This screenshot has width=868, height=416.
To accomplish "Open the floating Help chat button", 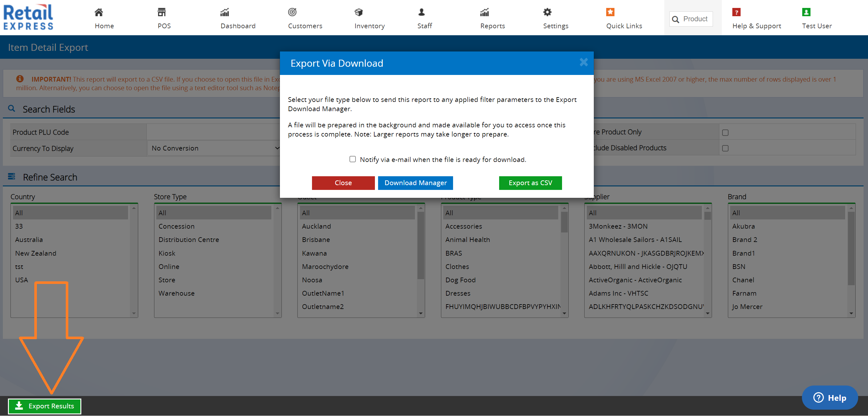I will coord(830,398).
